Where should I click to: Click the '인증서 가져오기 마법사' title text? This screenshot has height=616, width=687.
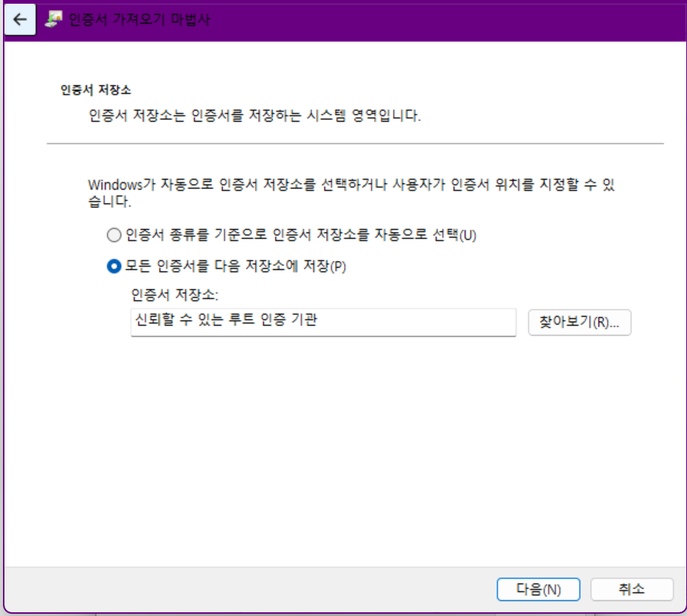(140, 19)
